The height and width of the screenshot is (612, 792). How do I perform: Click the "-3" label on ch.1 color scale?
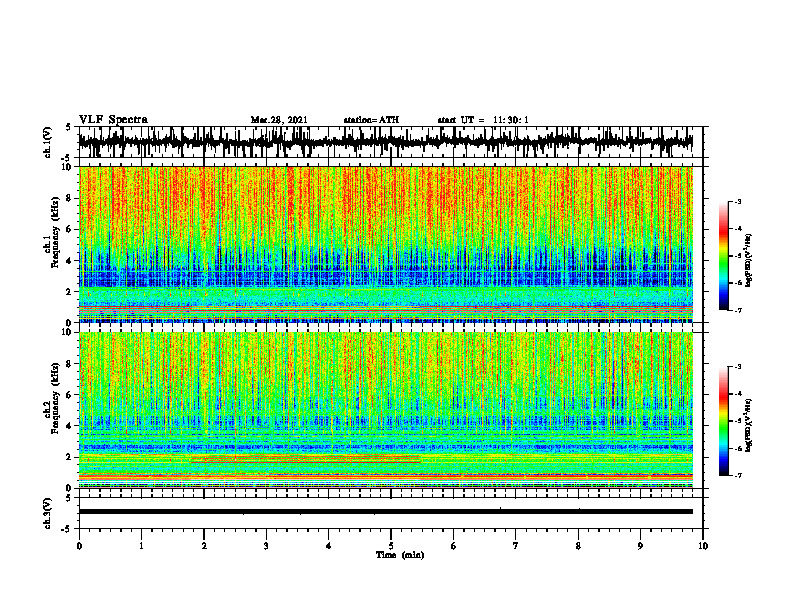click(737, 201)
